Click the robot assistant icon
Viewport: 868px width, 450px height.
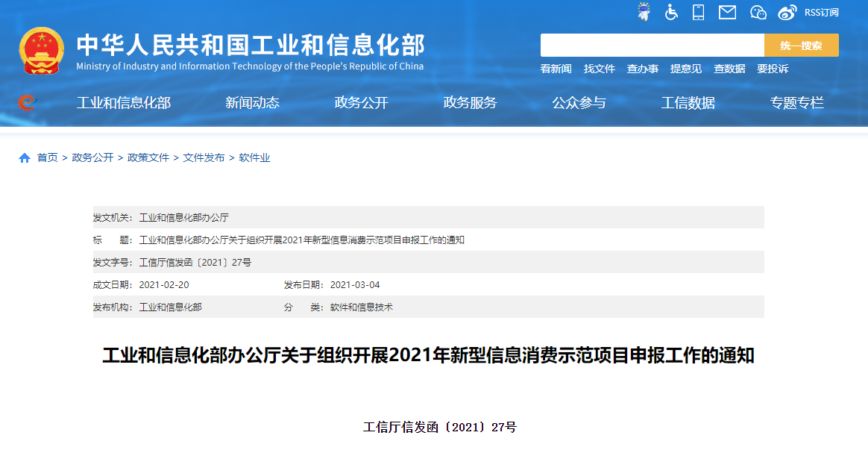coord(644,12)
